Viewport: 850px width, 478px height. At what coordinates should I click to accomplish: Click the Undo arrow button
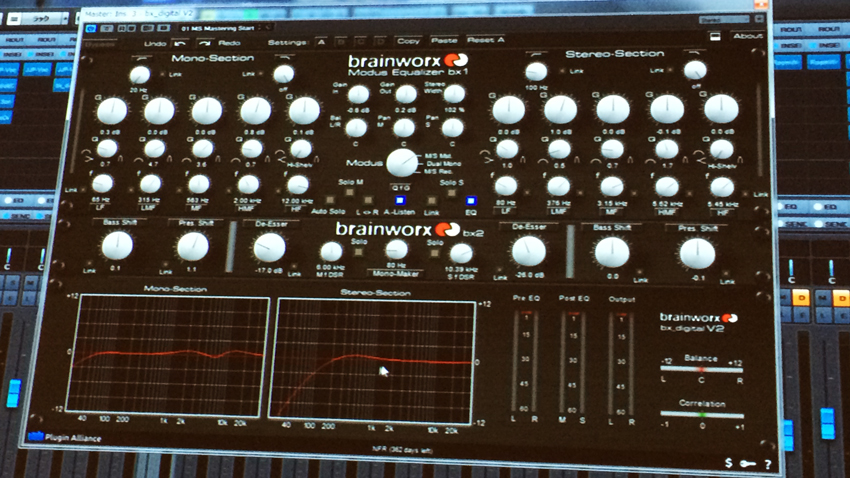[180, 43]
